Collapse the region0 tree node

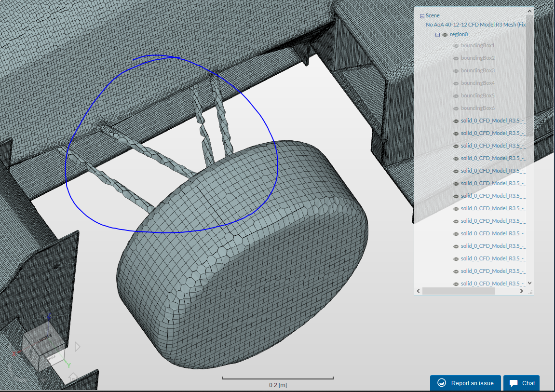tap(437, 35)
